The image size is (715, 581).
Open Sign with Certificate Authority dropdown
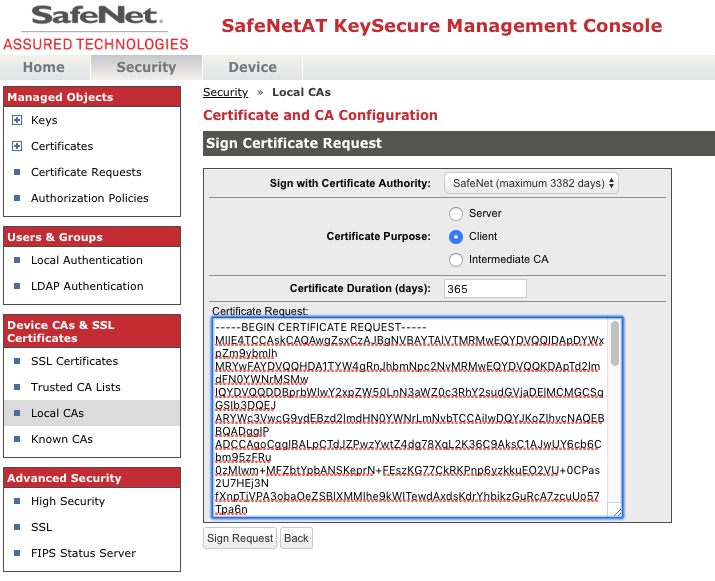531,183
